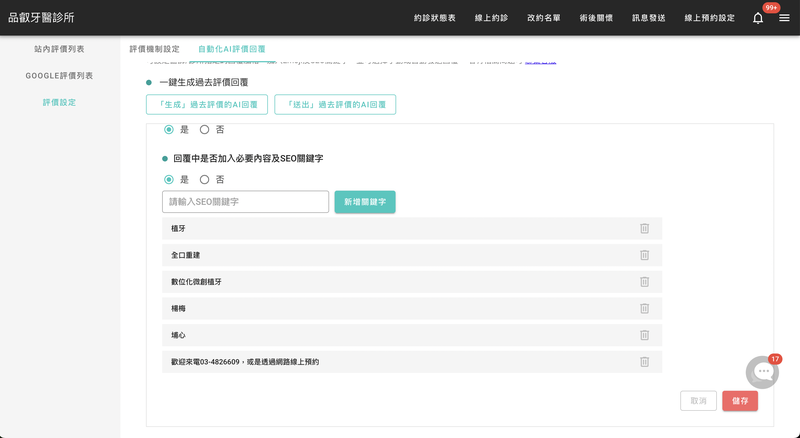
Task: Select 是 for adding SEO keywords
Action: pos(169,180)
